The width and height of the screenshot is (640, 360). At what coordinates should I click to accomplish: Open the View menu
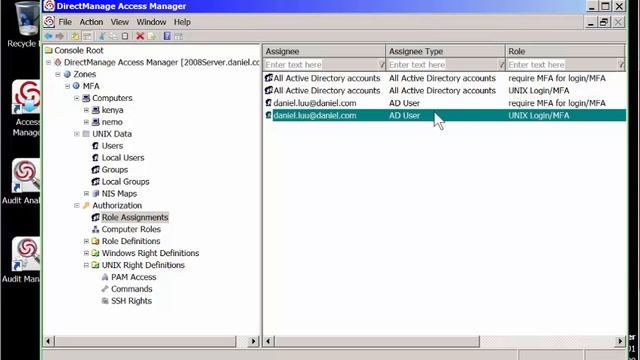tap(120, 22)
